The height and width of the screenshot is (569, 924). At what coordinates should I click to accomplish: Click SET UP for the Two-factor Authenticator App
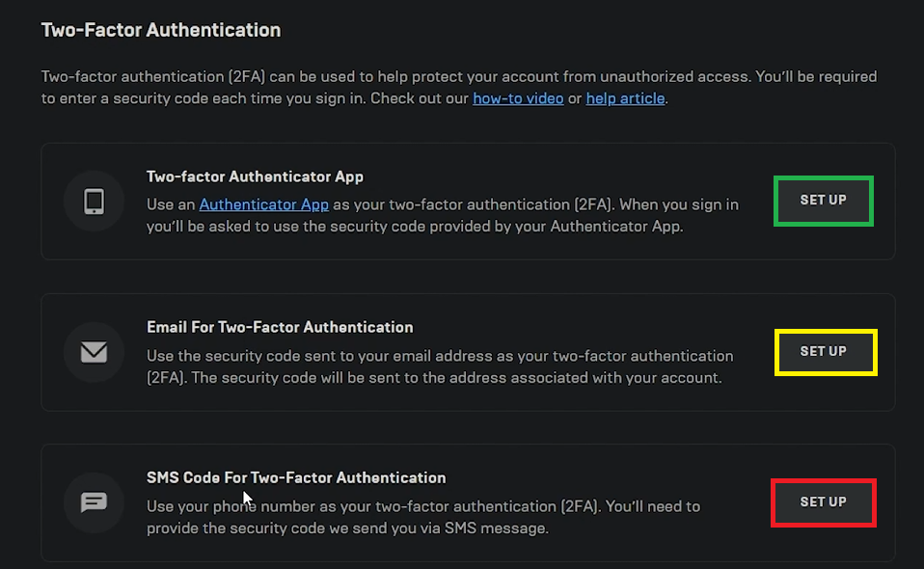coord(823,200)
